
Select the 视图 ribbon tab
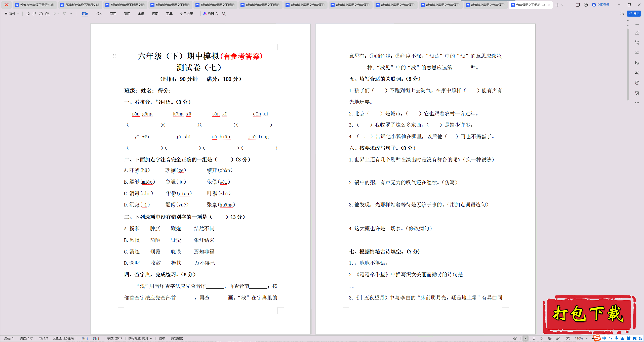[x=155, y=14]
